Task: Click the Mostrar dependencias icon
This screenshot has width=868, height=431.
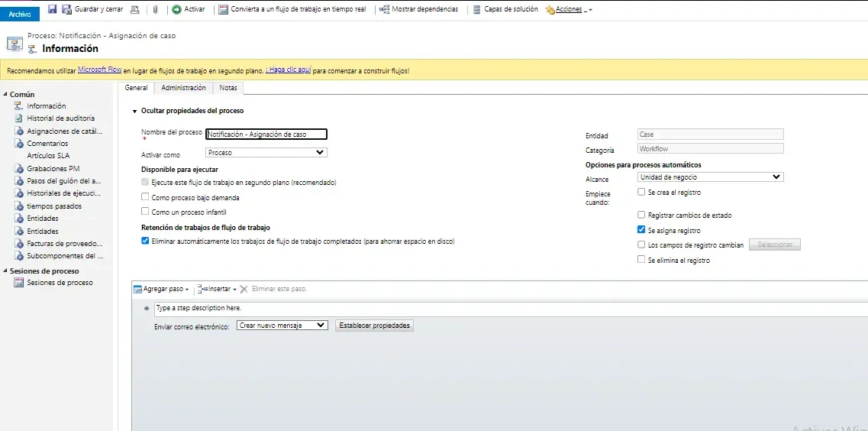Action: [384, 9]
